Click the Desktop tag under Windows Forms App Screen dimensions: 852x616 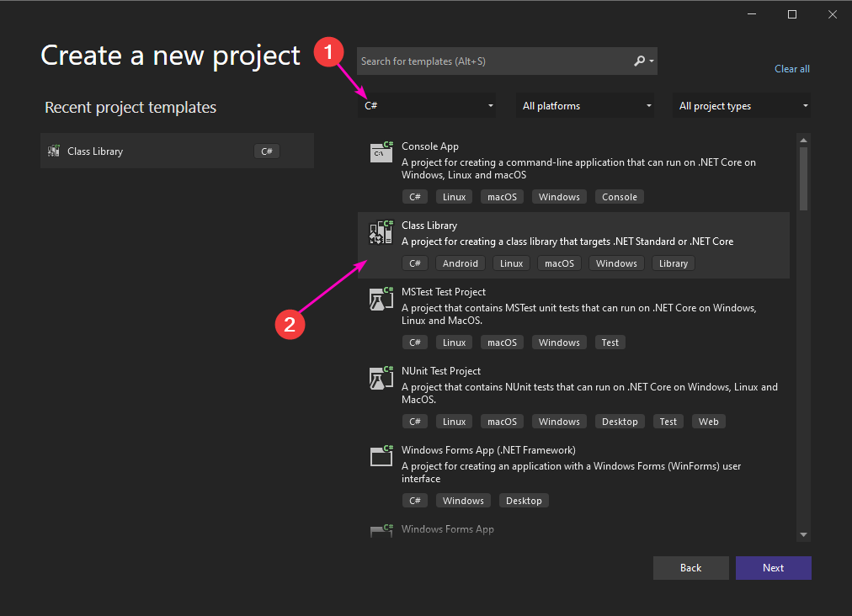coord(524,501)
